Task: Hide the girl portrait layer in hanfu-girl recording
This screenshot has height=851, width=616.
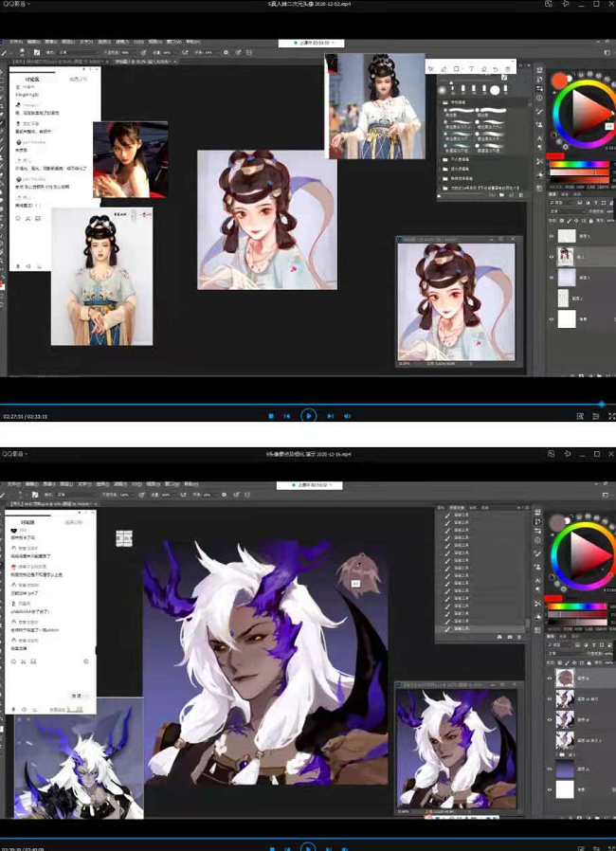Action: [552, 257]
